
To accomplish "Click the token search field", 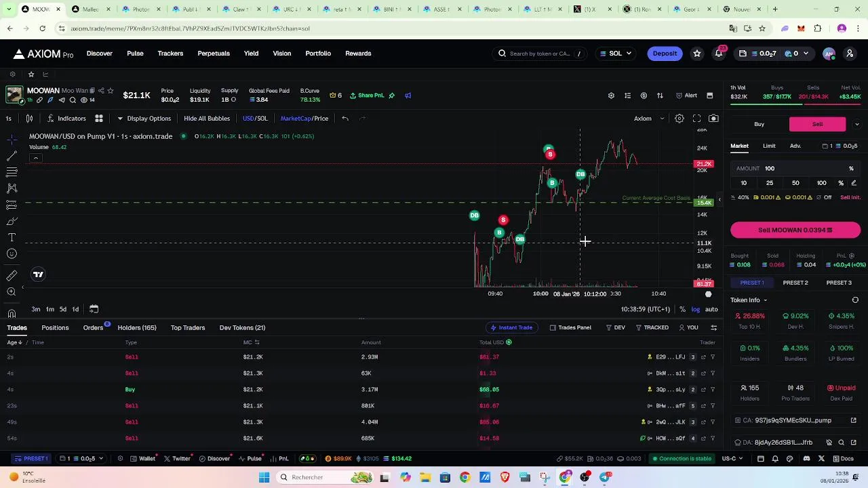I will pos(540,54).
